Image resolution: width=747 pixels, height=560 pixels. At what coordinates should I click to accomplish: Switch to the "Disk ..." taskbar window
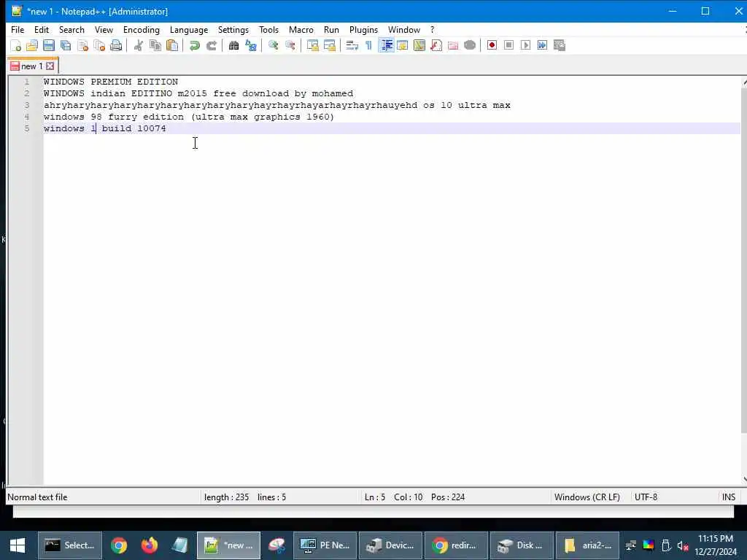click(x=522, y=545)
